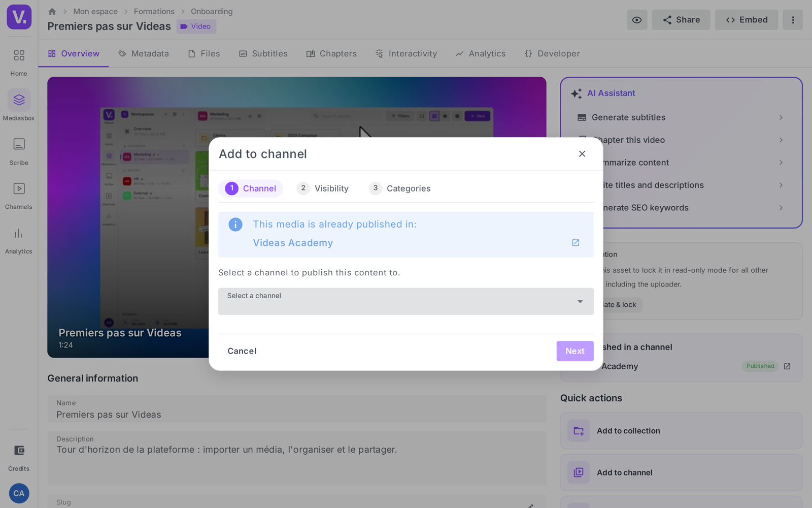Click the Share button
This screenshot has width=812, height=508.
pyautogui.click(x=681, y=20)
